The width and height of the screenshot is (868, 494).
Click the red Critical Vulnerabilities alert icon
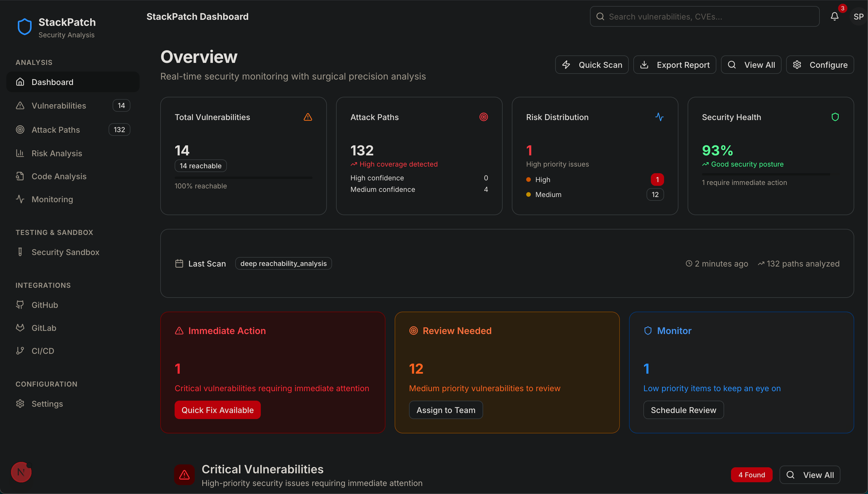point(184,474)
